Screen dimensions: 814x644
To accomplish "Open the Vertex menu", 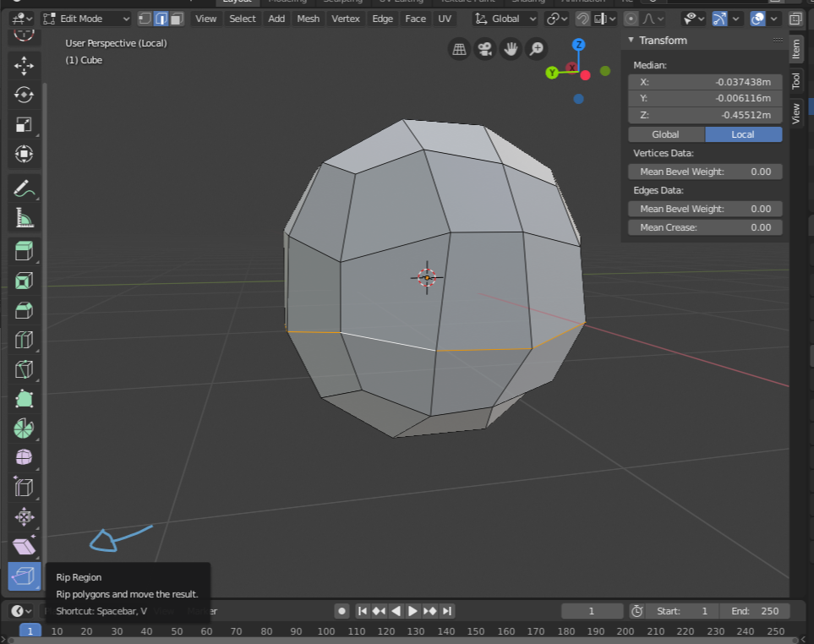I will coord(346,19).
